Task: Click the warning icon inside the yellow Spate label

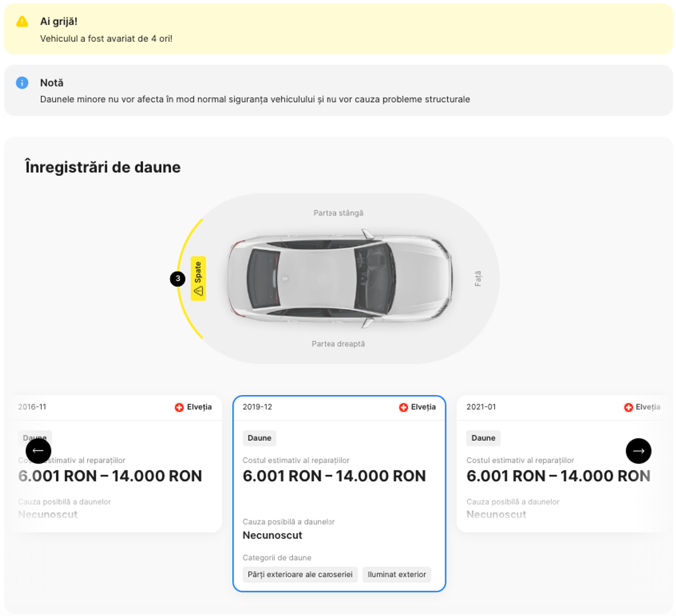Action: (x=198, y=291)
